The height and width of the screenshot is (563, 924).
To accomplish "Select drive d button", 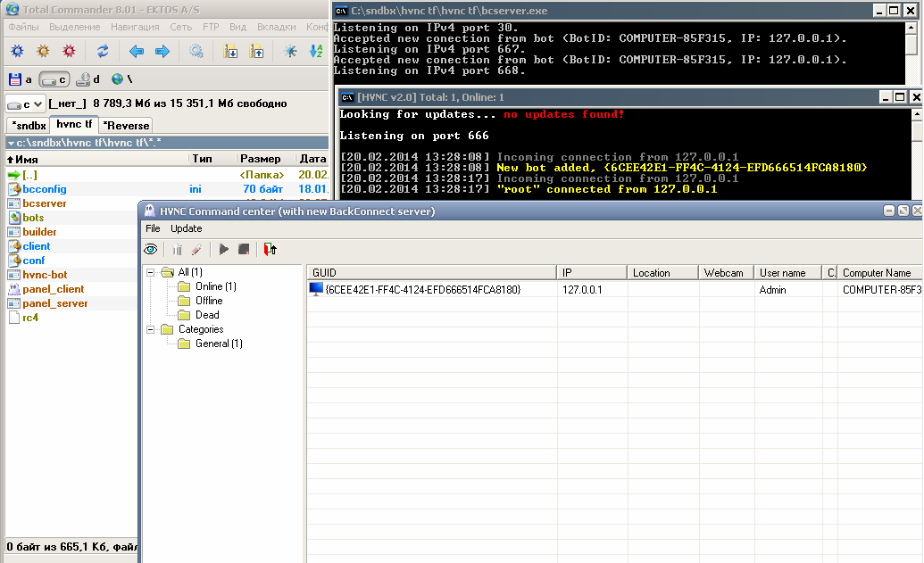I will [x=88, y=79].
